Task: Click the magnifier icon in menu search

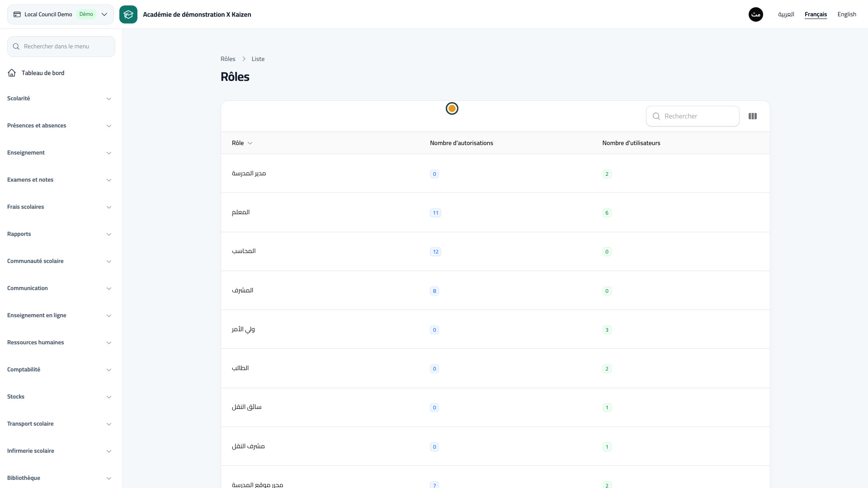Action: pyautogui.click(x=16, y=47)
